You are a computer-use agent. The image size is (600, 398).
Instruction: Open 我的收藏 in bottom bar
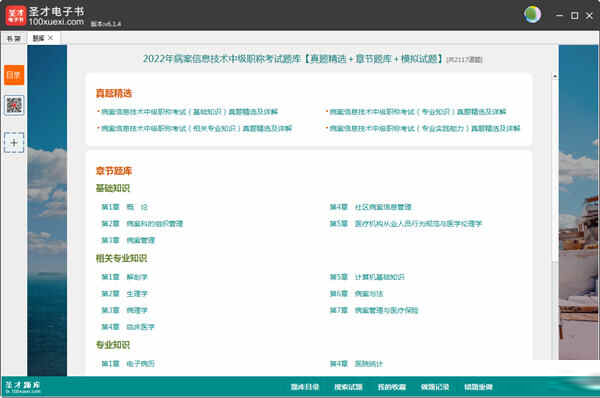(x=391, y=387)
